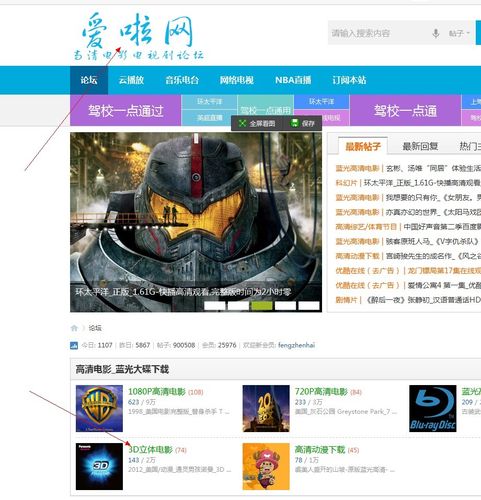Click the 爱啦网 site logo
The width and height of the screenshot is (481, 500).
138,37
